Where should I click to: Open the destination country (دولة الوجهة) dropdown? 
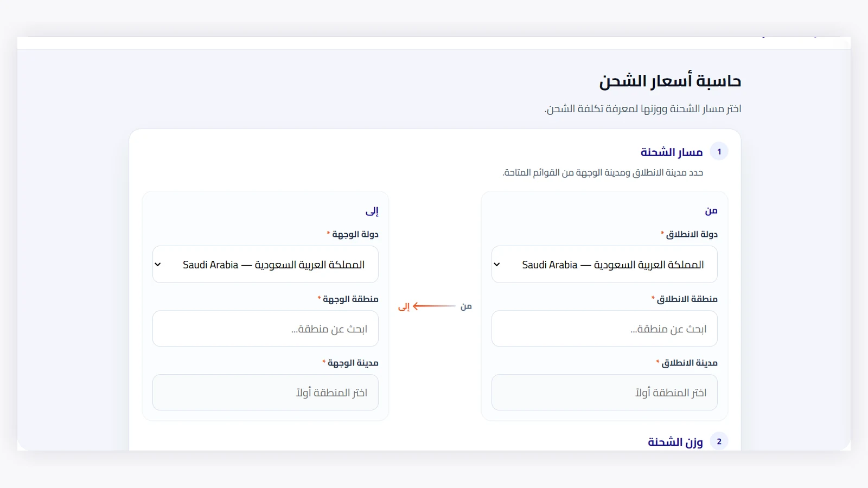(x=265, y=265)
